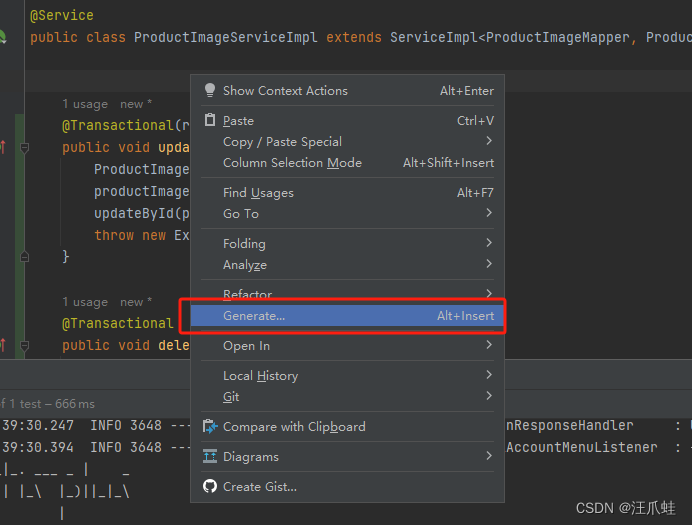This screenshot has width=692, height=525.
Task: Enable Column Selection Mode
Action: coord(347,163)
